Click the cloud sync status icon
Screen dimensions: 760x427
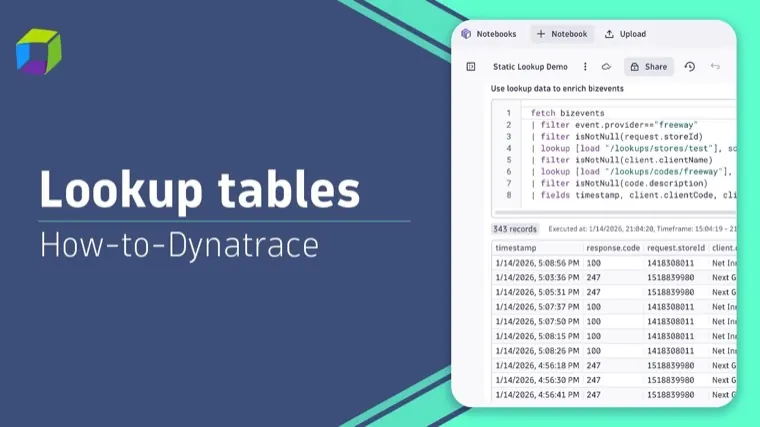pyautogui.click(x=606, y=67)
